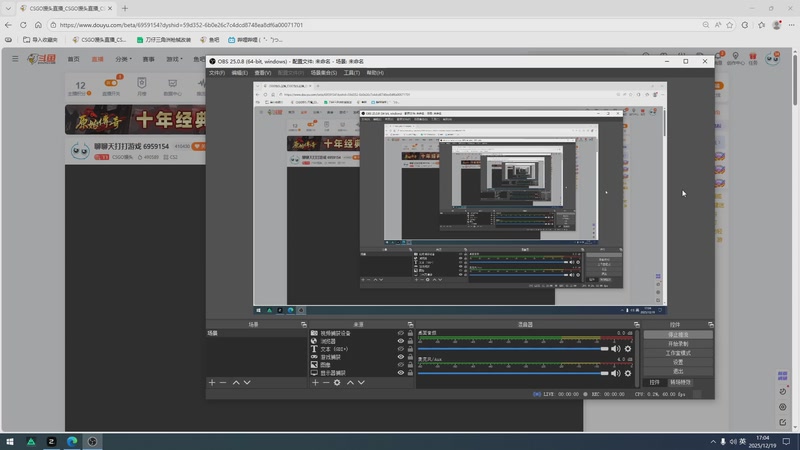The image size is (800, 450).
Task: Open 工具(T) menu in OBS
Action: click(352, 73)
